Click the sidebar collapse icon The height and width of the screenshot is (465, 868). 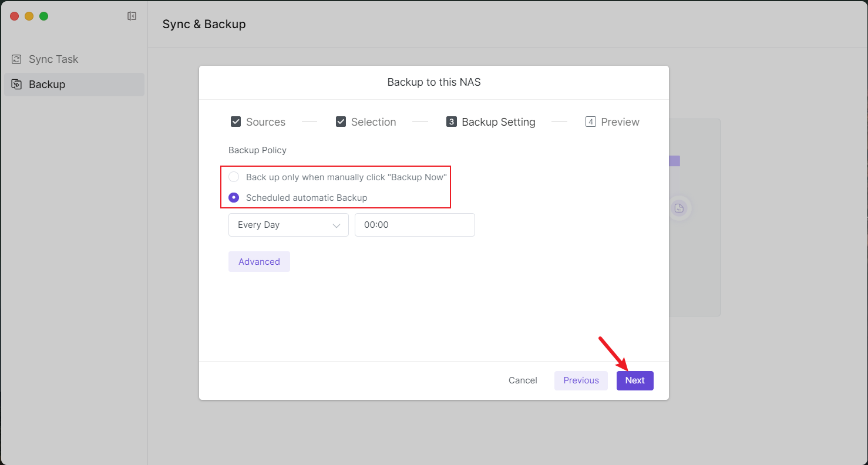[132, 16]
